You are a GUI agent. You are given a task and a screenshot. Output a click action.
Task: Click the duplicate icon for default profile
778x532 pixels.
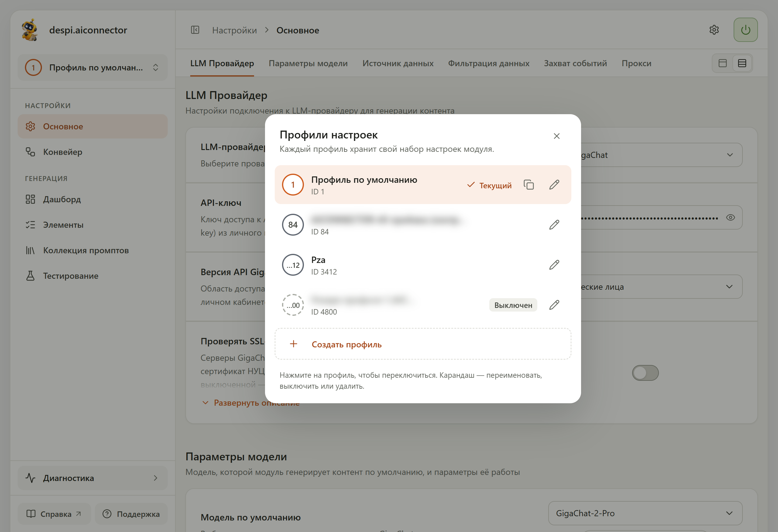pyautogui.click(x=528, y=185)
